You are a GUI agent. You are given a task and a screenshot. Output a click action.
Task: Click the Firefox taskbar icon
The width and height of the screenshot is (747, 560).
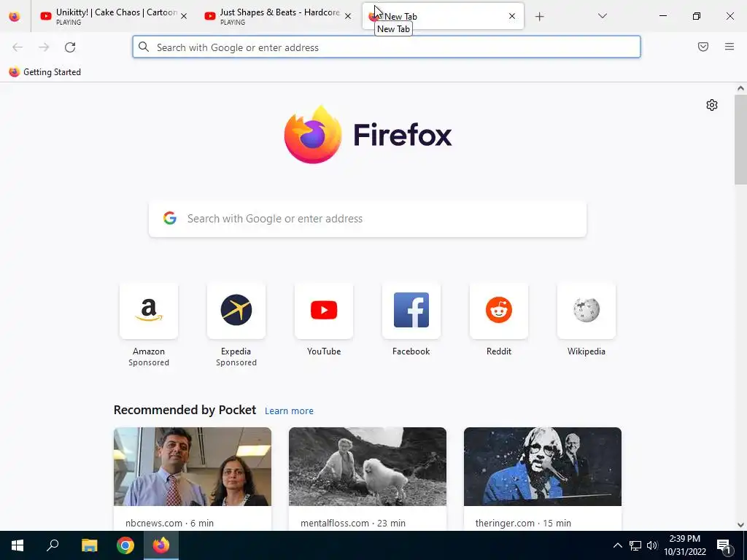pos(161,545)
